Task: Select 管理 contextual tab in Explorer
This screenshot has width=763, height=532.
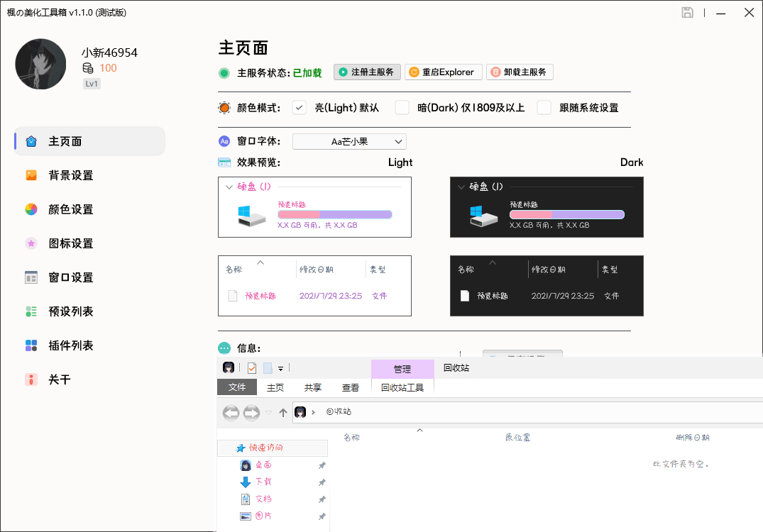Action: click(402, 369)
